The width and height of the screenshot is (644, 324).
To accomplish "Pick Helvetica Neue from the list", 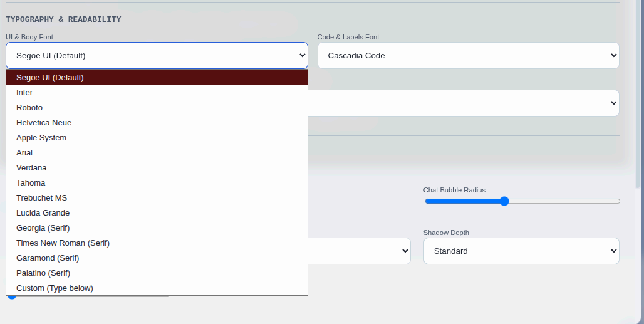I will coord(157,122).
